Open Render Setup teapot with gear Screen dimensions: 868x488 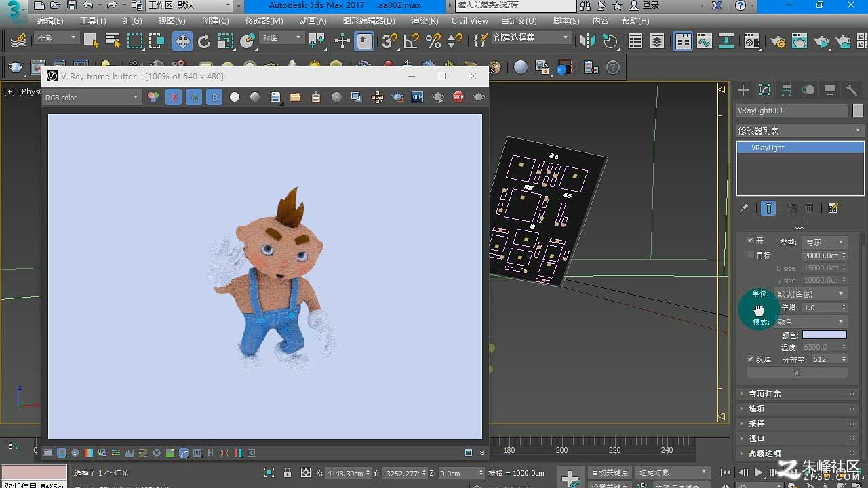click(x=778, y=41)
